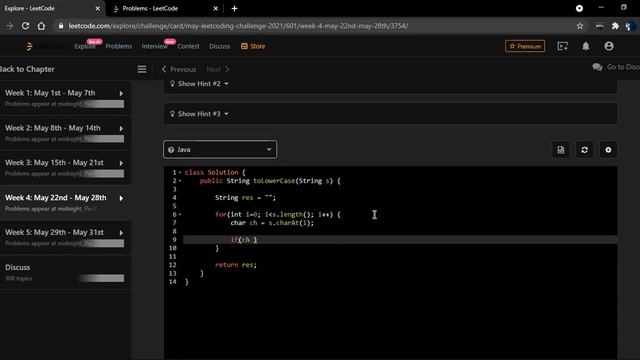
Task: Click Back to Chapter
Action: (x=27, y=69)
